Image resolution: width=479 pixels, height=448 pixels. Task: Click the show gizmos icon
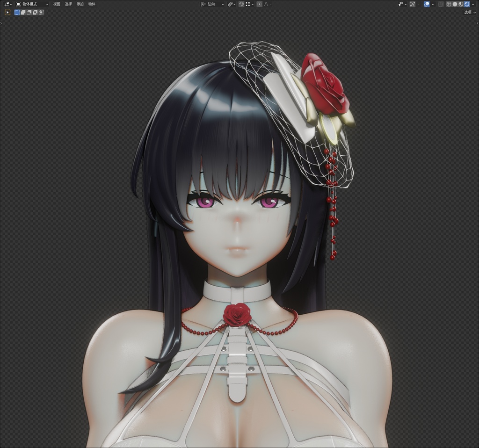401,4
